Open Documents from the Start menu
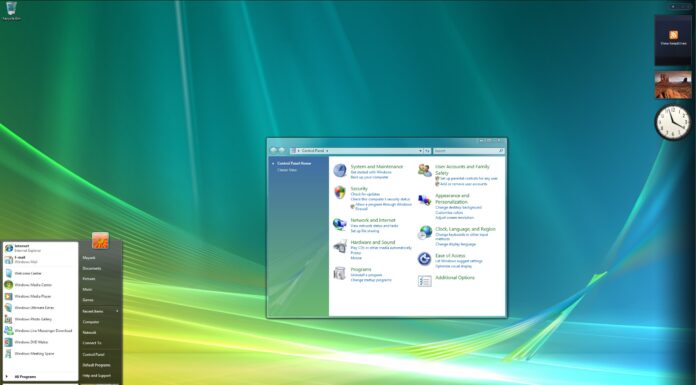Image resolution: width=696 pixels, height=385 pixels. 92,268
